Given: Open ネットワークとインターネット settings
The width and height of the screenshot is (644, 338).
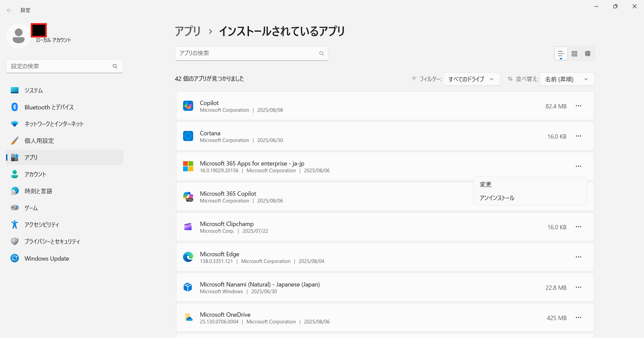Looking at the screenshot, I should [x=65, y=124].
